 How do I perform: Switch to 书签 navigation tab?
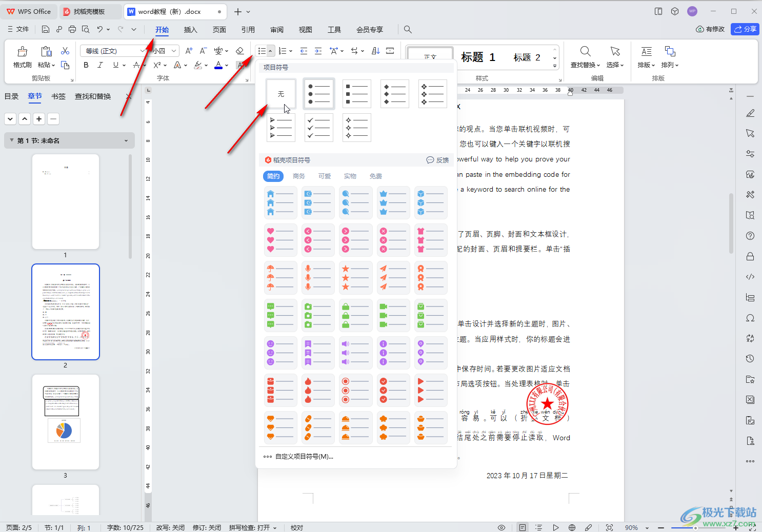click(58, 96)
